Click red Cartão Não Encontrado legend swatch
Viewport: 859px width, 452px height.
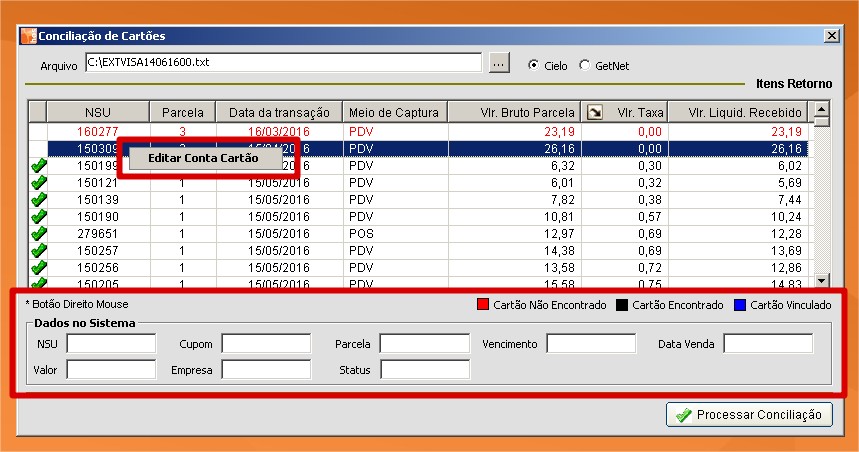click(x=483, y=304)
